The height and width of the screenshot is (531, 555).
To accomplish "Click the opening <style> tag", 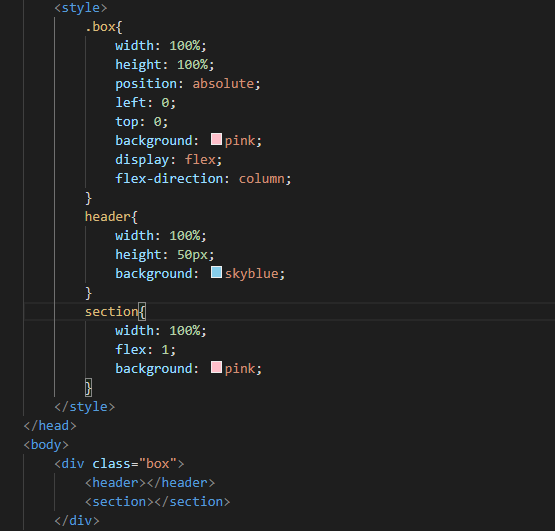I will (x=81, y=8).
